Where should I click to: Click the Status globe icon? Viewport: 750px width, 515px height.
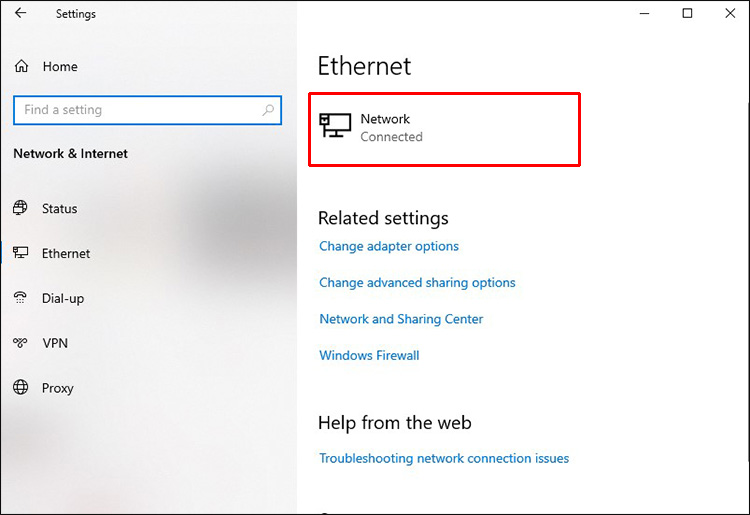20,208
